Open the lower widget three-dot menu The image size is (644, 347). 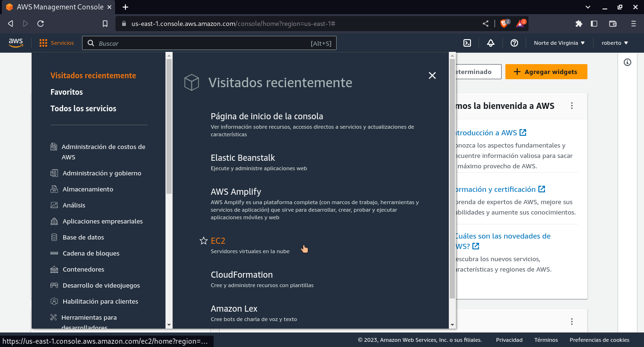tap(572, 322)
